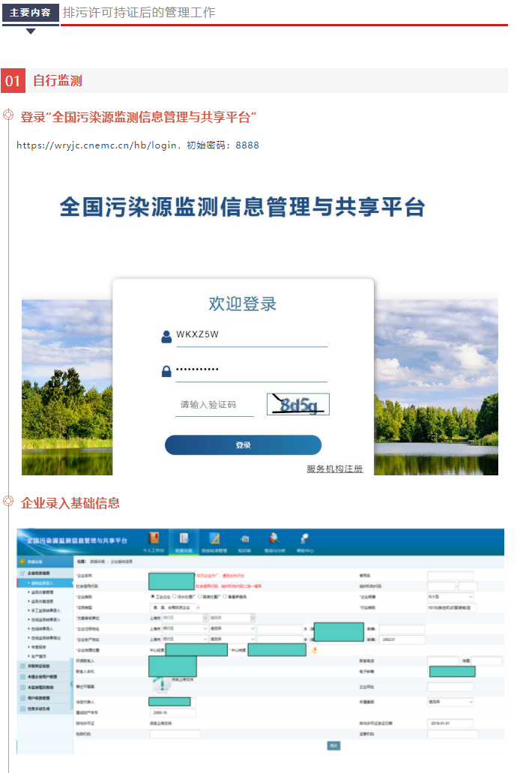Click map marker icon beside 中心纬度
Image resolution: width=532 pixels, height=773 pixels.
[x=314, y=650]
